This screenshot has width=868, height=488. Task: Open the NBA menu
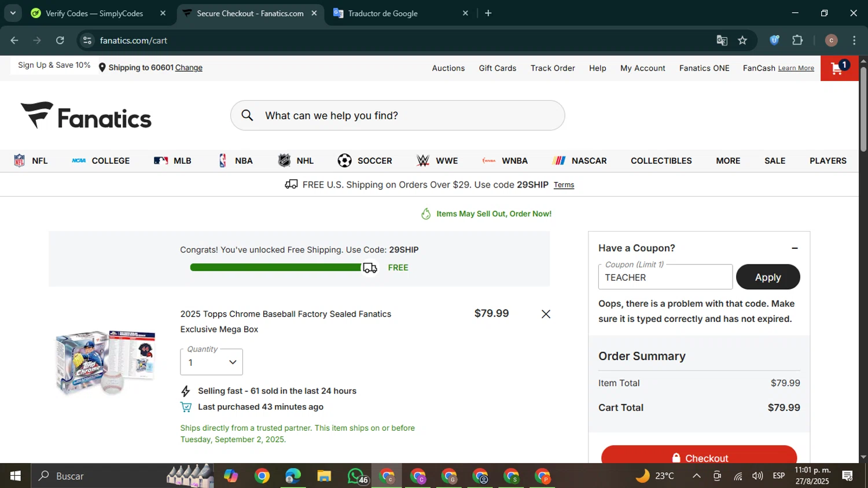pos(235,161)
